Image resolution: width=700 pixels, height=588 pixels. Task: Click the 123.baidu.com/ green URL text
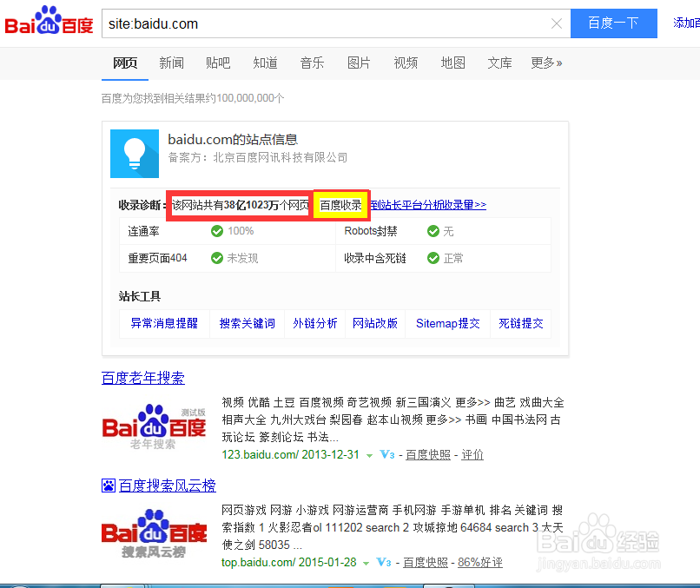coord(261,454)
